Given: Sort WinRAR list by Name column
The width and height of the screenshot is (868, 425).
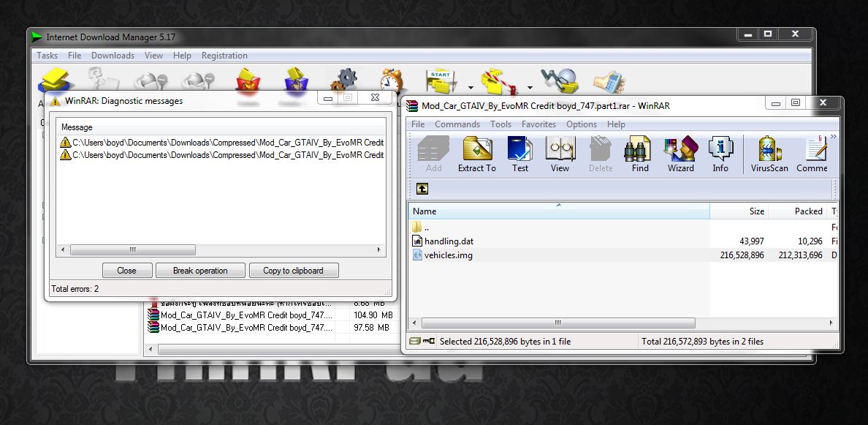Looking at the screenshot, I should tap(559, 211).
